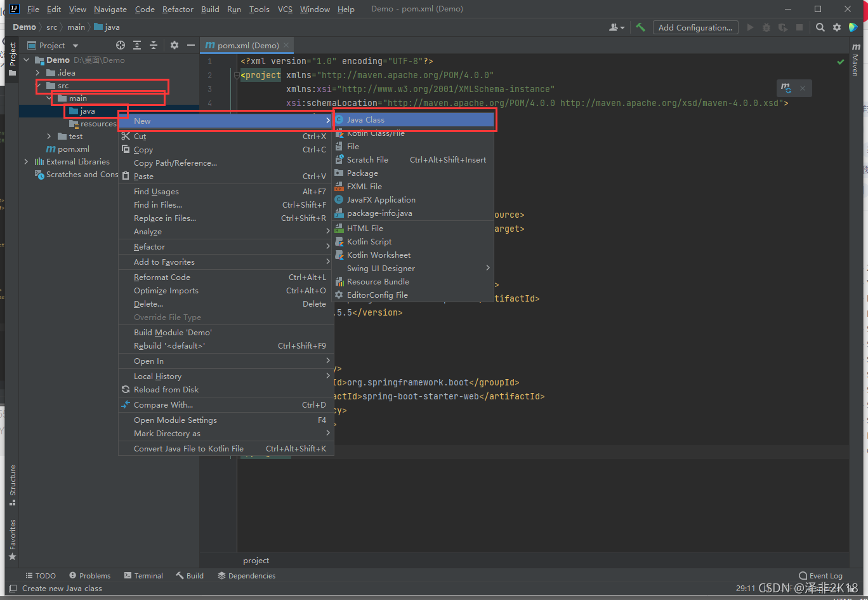Open the Dependencies tool window
The width and height of the screenshot is (868, 600).
click(x=246, y=576)
